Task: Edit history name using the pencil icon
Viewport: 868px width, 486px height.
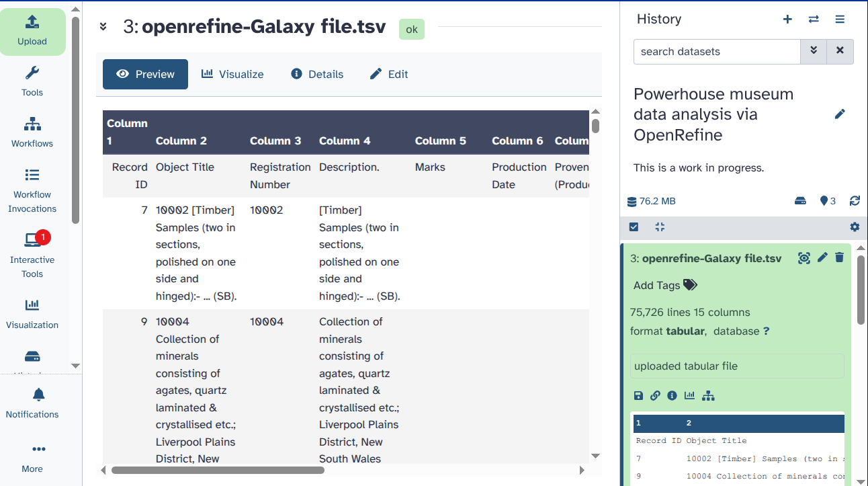Action: (x=839, y=114)
